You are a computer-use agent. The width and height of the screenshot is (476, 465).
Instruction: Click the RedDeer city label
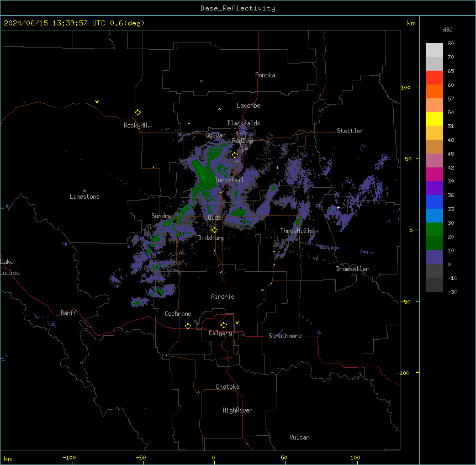[x=243, y=141]
